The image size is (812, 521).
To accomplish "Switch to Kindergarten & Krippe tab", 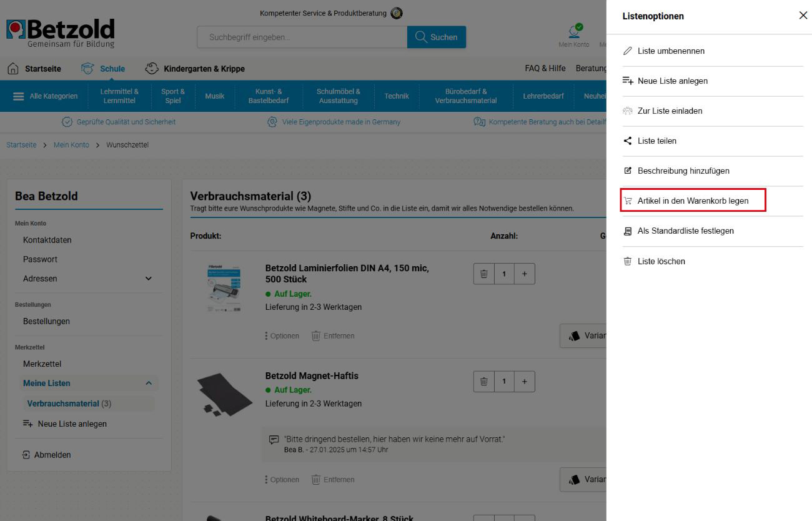I will coord(195,69).
